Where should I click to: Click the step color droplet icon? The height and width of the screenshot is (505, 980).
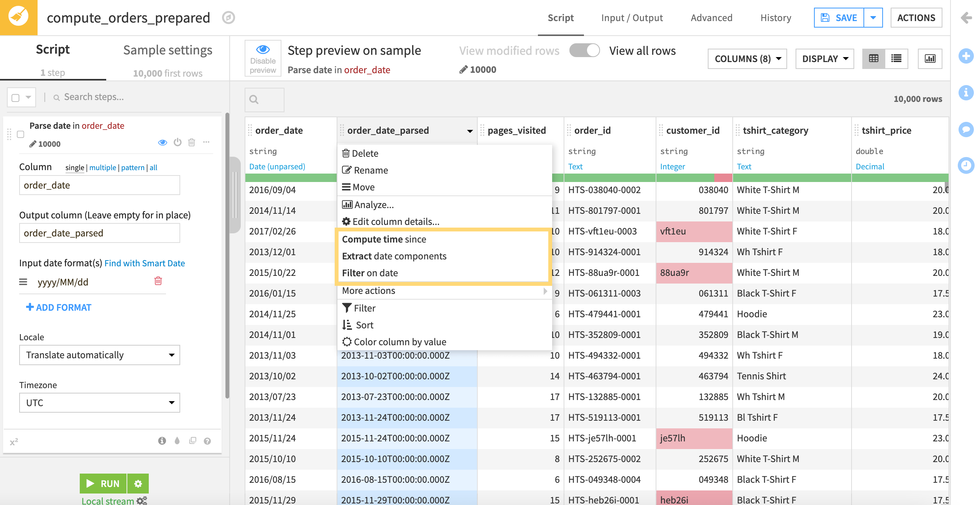coord(177,441)
